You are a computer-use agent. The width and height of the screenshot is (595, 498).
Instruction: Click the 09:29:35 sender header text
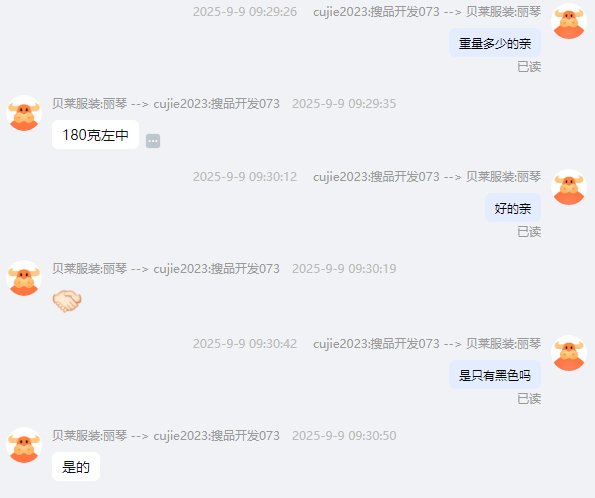[166, 104]
